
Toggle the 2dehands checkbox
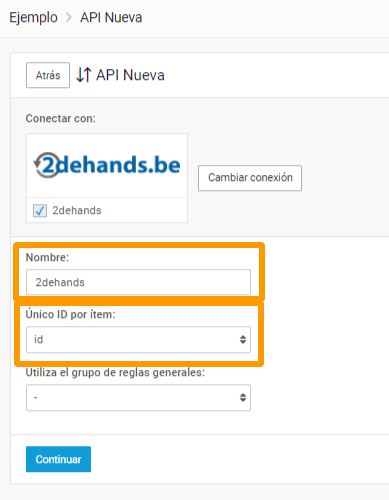[40, 210]
